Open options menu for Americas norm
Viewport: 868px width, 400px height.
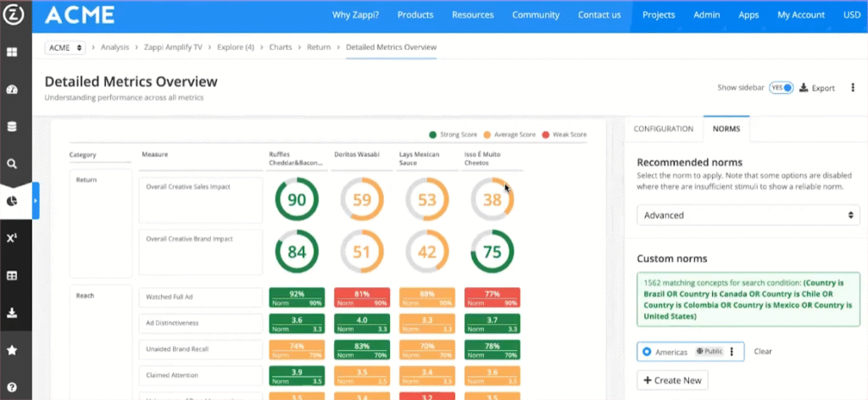tap(732, 351)
